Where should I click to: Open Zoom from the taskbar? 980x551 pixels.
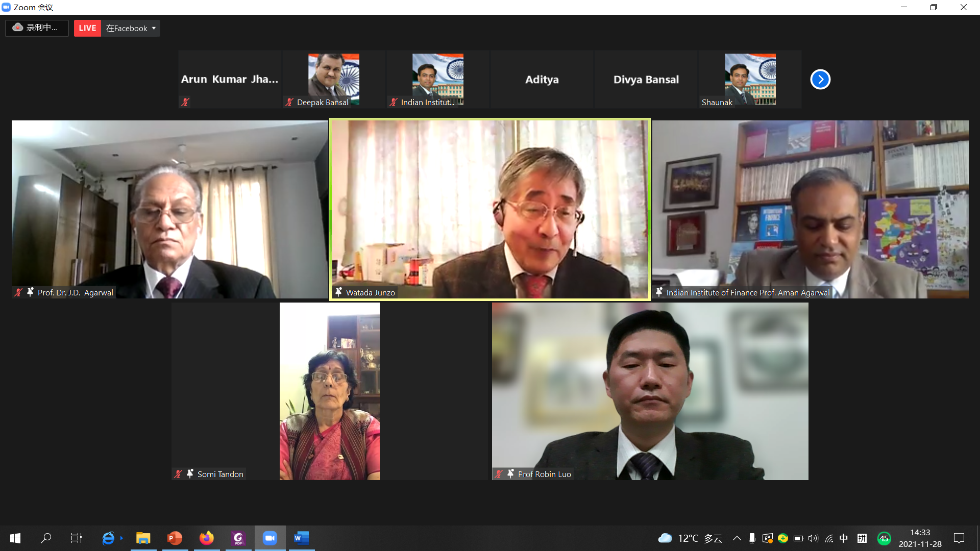[269, 538]
